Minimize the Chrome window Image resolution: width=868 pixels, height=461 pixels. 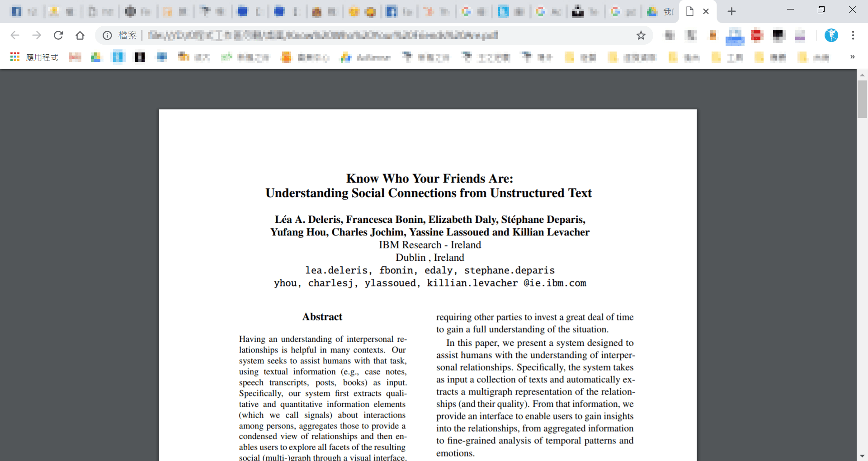(x=790, y=10)
